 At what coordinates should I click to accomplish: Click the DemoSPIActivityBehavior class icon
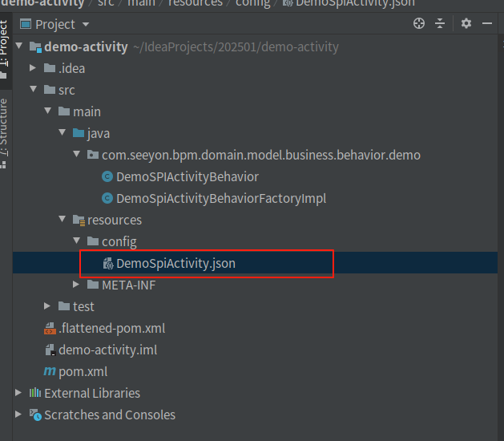[x=107, y=176]
